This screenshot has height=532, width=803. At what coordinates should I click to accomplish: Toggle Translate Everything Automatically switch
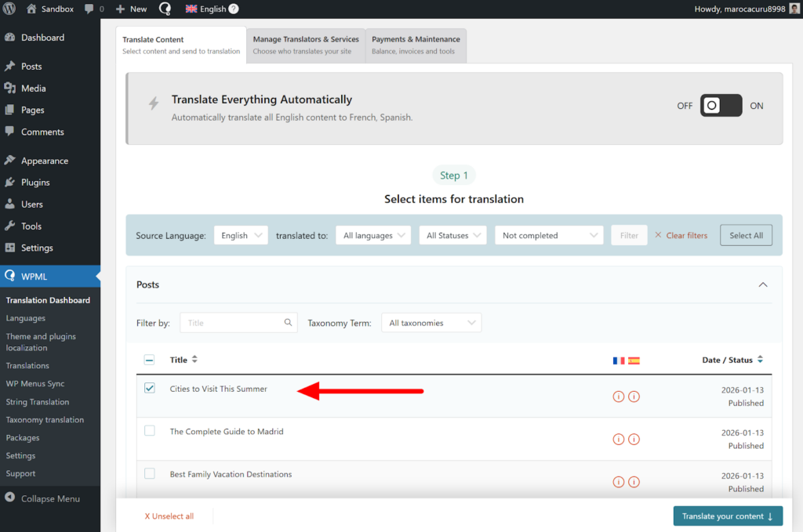click(721, 105)
